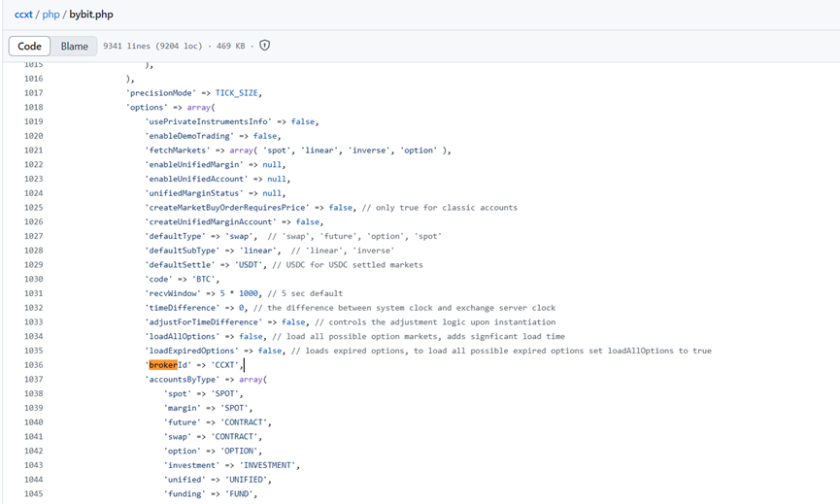Click line number 1025
This screenshot has width=840, height=504.
33,208
